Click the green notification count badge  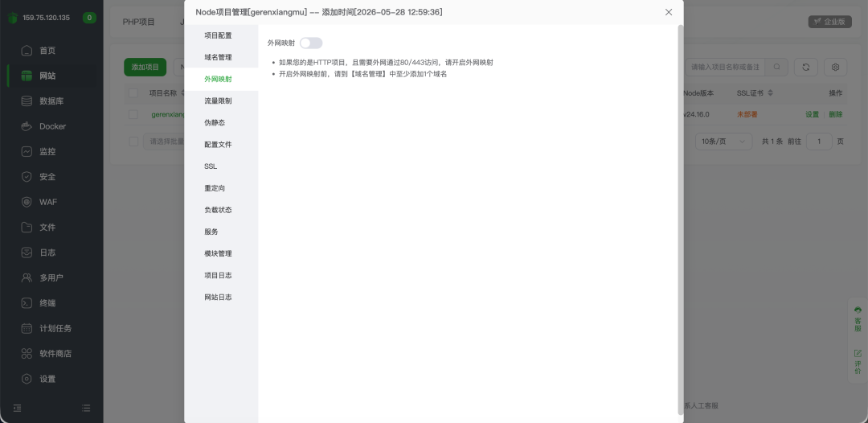click(89, 18)
